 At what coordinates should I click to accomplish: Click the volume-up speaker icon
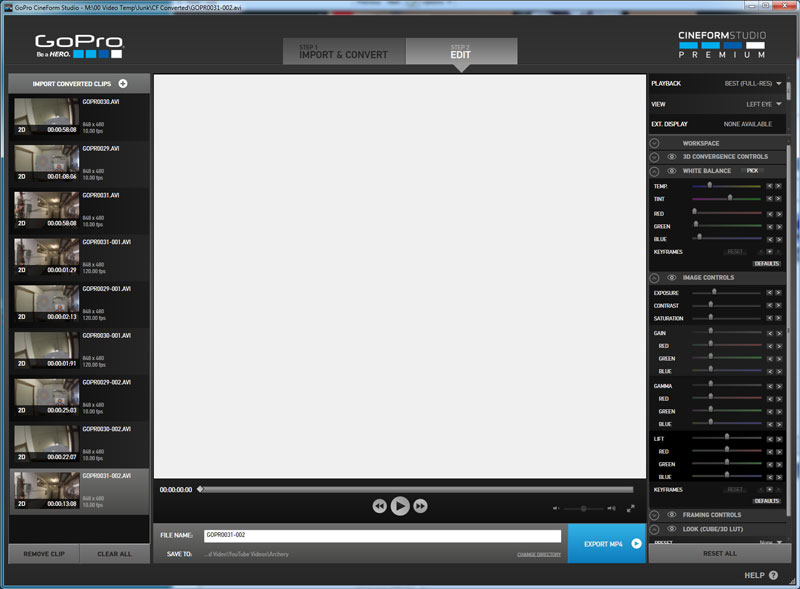pyautogui.click(x=611, y=508)
